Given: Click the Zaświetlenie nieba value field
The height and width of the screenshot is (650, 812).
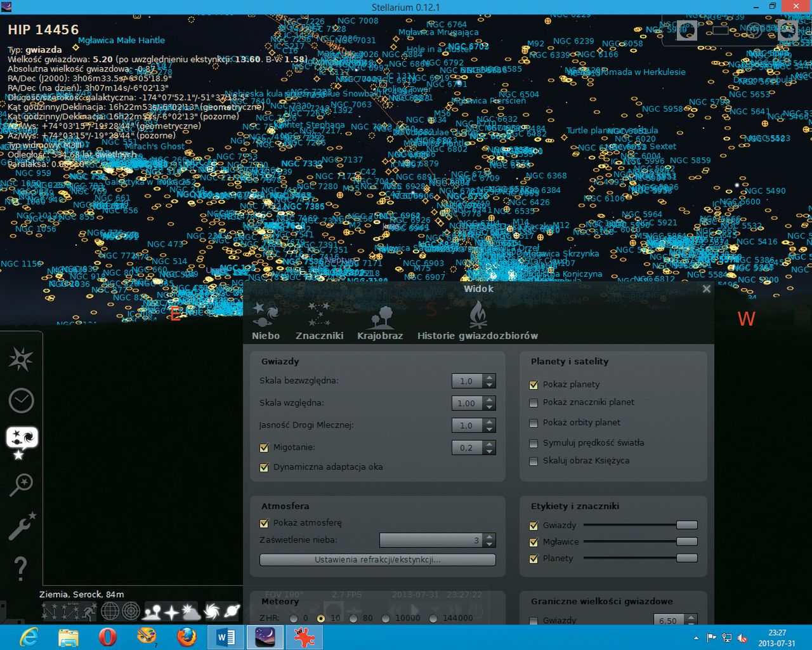Looking at the screenshot, I should (431, 541).
